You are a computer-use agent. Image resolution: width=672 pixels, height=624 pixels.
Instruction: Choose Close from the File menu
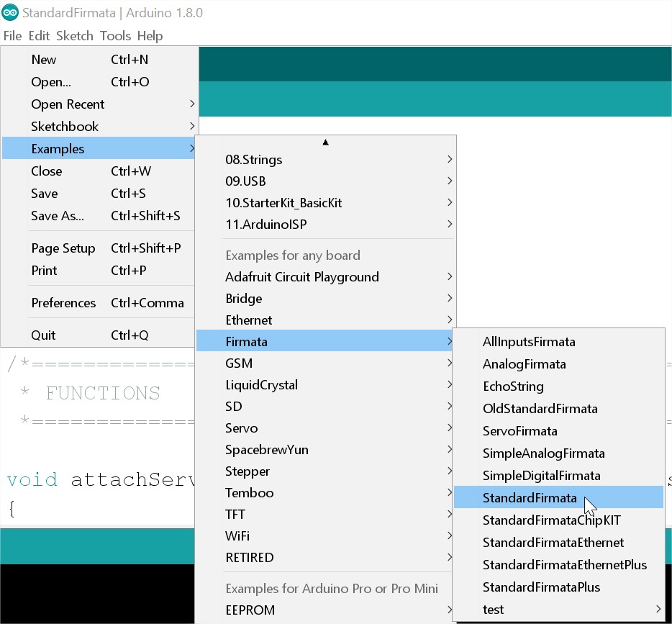point(99,171)
